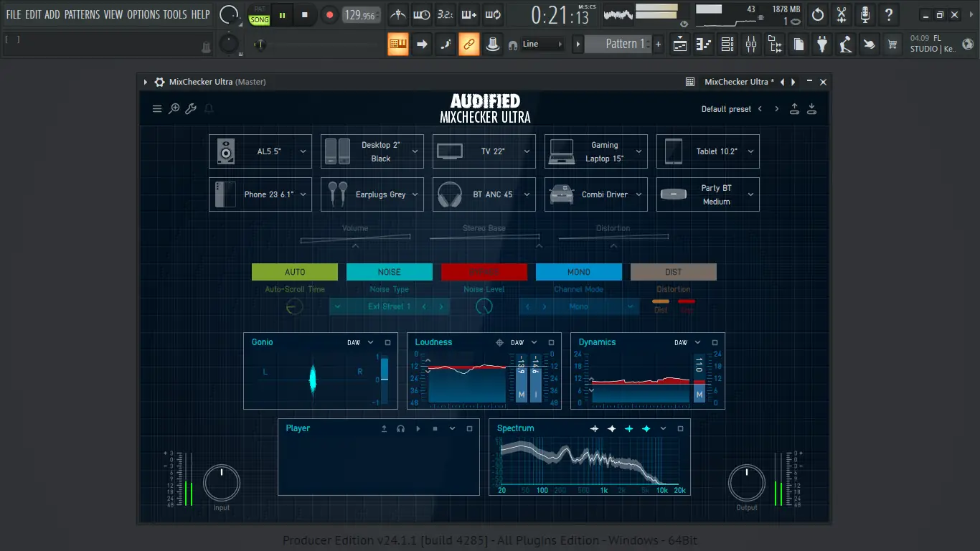Open the PATTERNS menu
Viewport: 980px width, 551px height.
point(83,14)
